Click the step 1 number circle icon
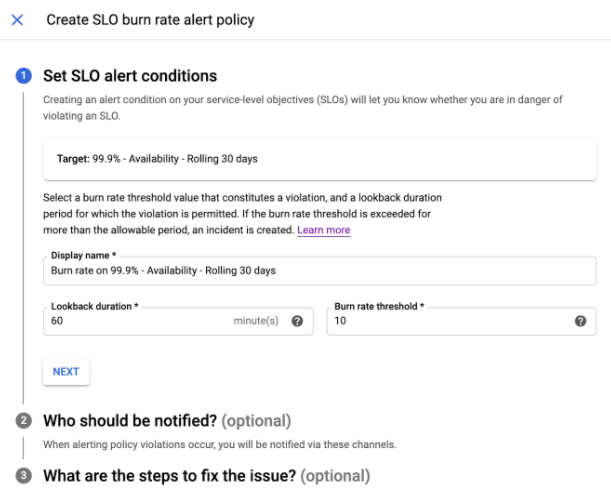 pyautogui.click(x=23, y=76)
